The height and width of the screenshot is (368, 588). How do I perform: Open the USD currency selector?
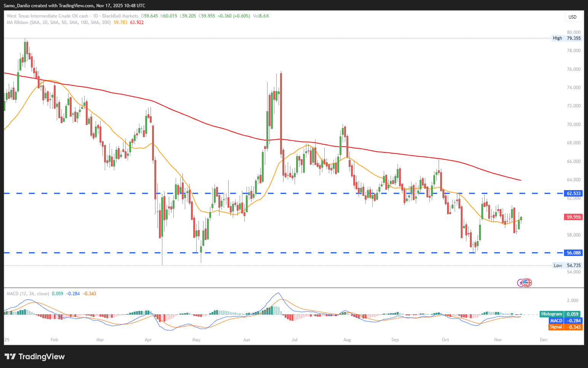coord(572,17)
